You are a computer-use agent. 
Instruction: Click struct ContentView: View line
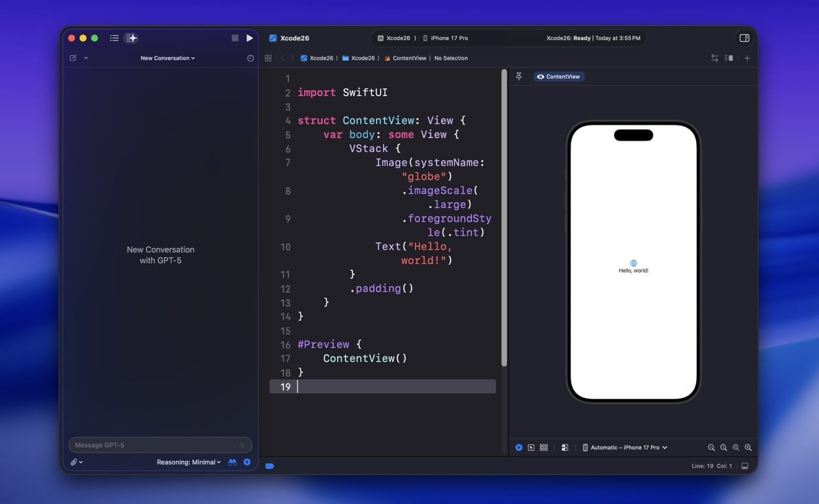coord(382,120)
